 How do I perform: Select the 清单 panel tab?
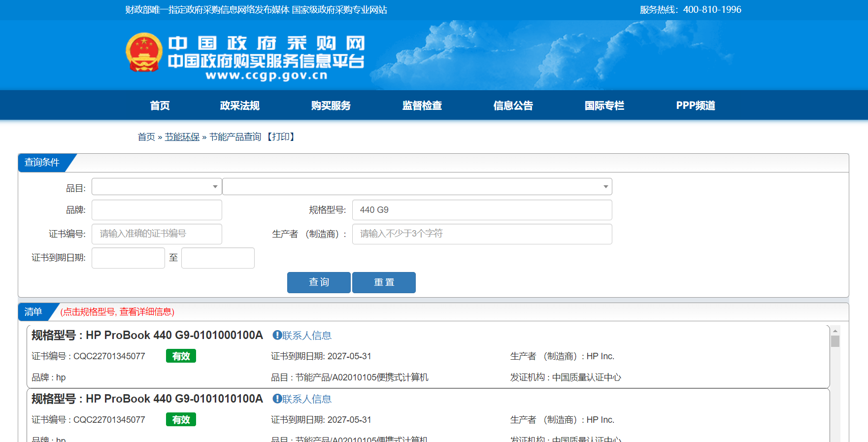point(33,312)
